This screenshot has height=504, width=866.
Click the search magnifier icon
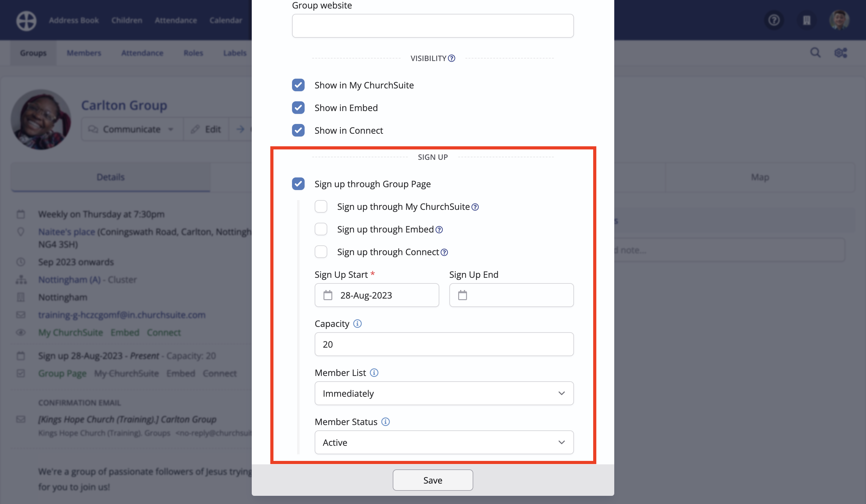pos(815,53)
